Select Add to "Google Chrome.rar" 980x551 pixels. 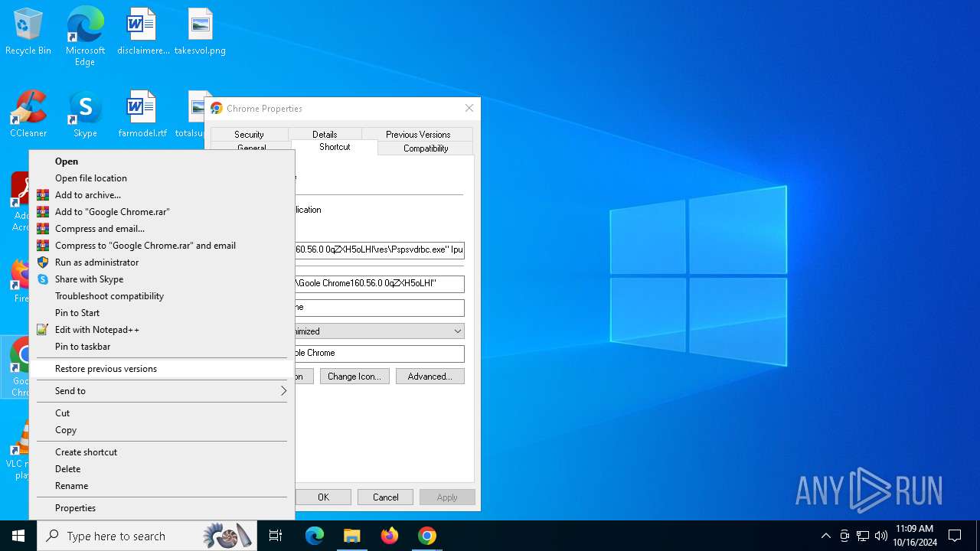click(162, 212)
